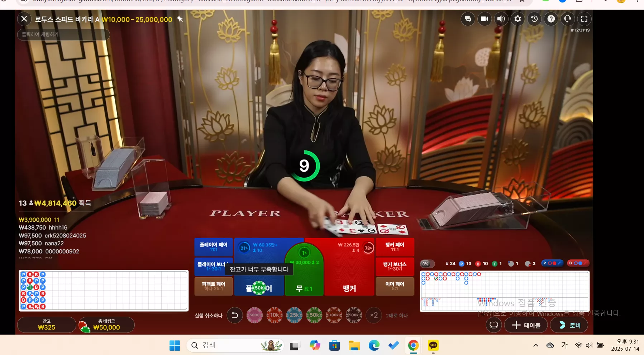Click the 0000000902 winner entry

(x=49, y=251)
